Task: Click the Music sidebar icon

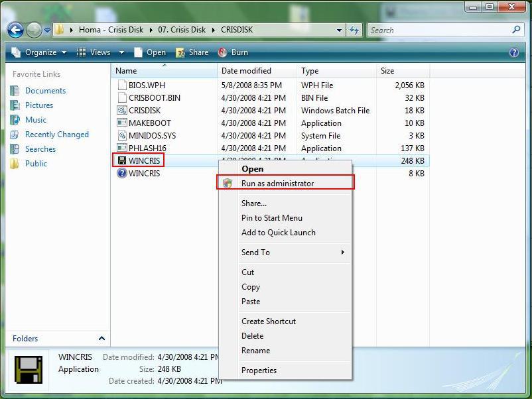Action: tap(15, 120)
